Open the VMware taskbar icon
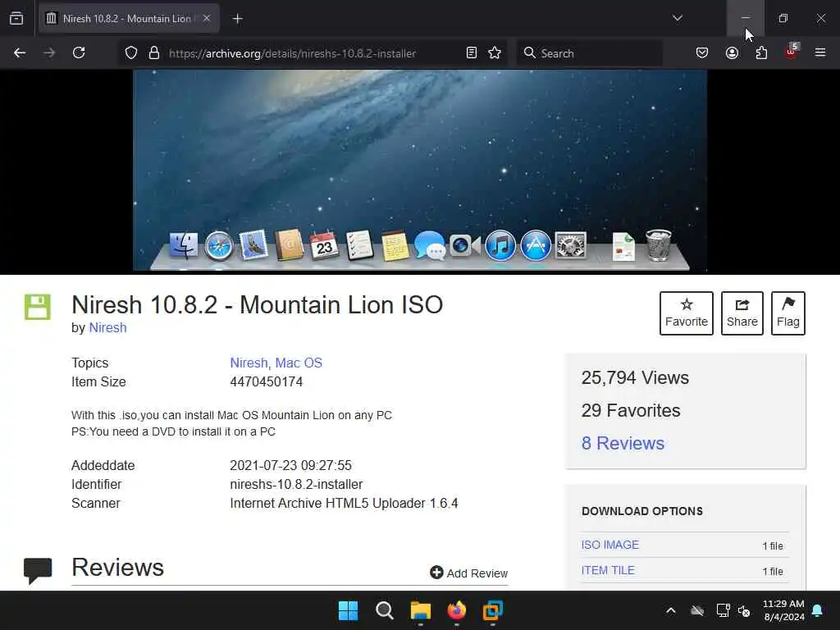Image resolution: width=840 pixels, height=630 pixels. 493,610
